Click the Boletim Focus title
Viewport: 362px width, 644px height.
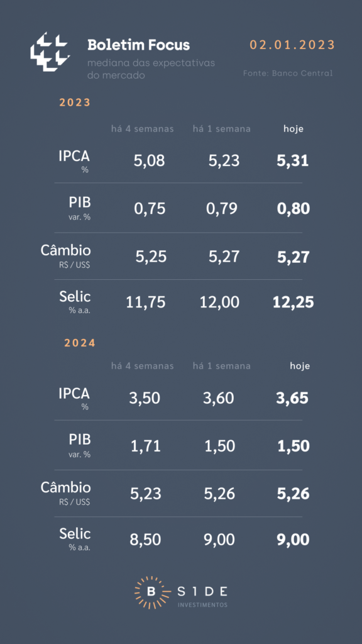pyautogui.click(x=139, y=45)
